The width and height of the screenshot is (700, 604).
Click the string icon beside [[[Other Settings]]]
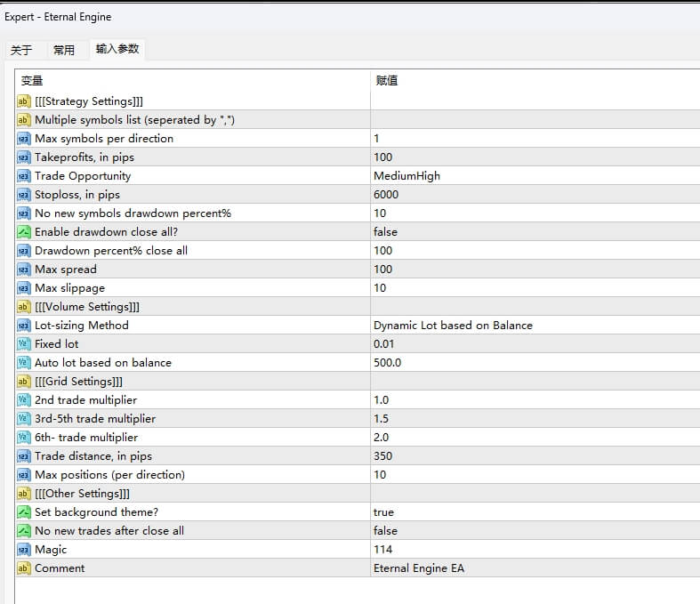24,494
